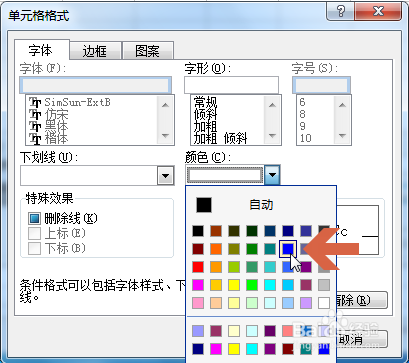
Task: Pick the dark red swatch below black
Action: 198,249
